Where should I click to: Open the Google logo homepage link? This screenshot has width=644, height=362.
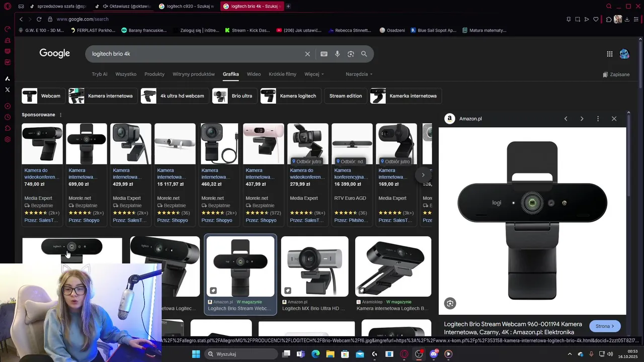[54, 53]
